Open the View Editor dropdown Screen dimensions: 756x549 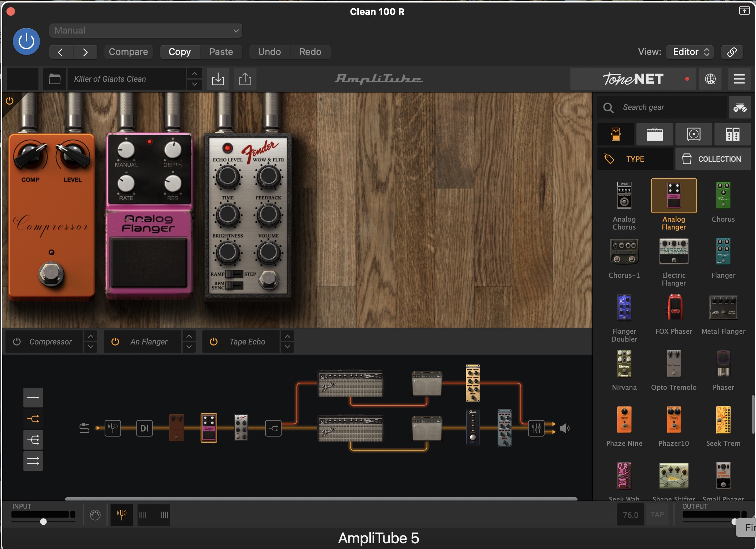[690, 52]
